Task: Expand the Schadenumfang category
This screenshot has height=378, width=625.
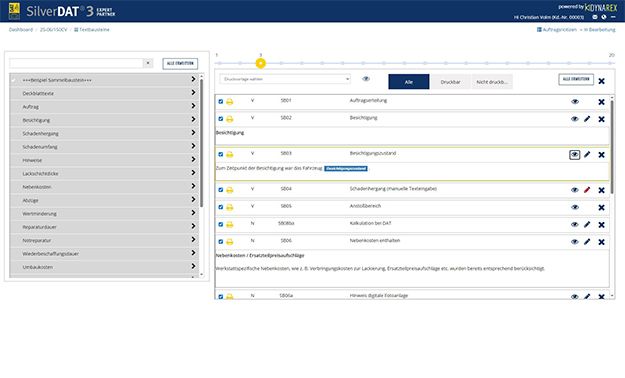Action: [193, 146]
